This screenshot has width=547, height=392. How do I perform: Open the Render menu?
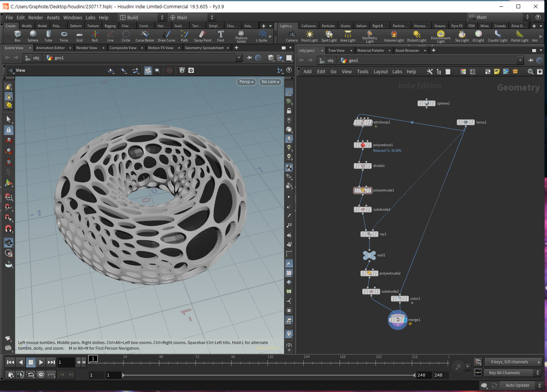tap(36, 17)
